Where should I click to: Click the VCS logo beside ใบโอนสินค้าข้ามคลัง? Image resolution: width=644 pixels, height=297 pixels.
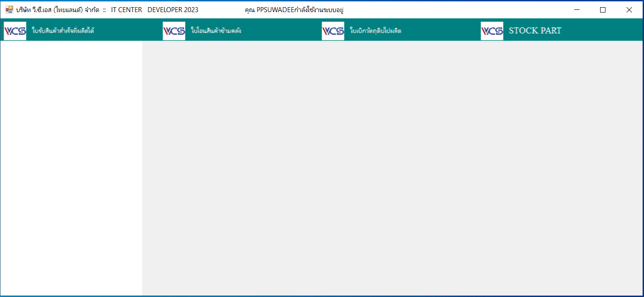(174, 31)
